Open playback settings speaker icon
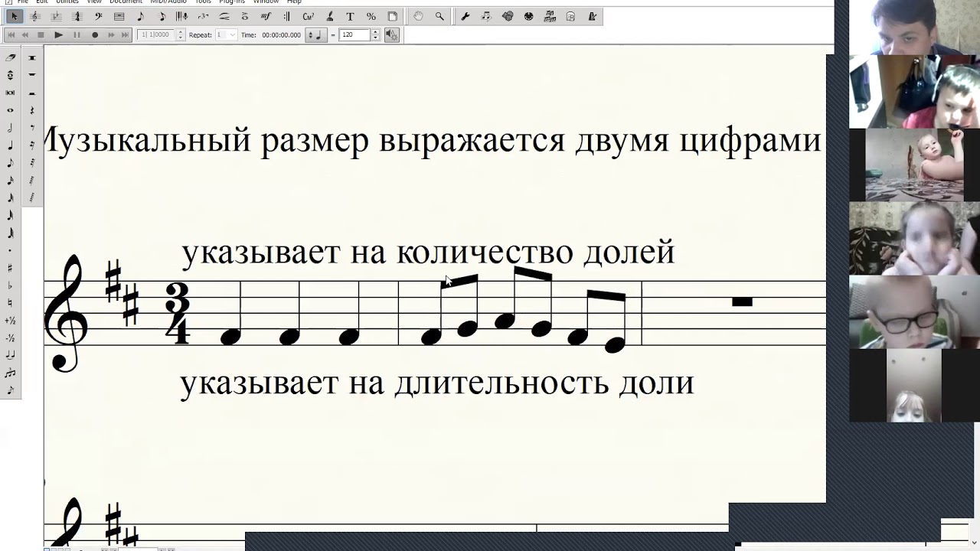Screen dimensions: 980x551 tap(391, 34)
